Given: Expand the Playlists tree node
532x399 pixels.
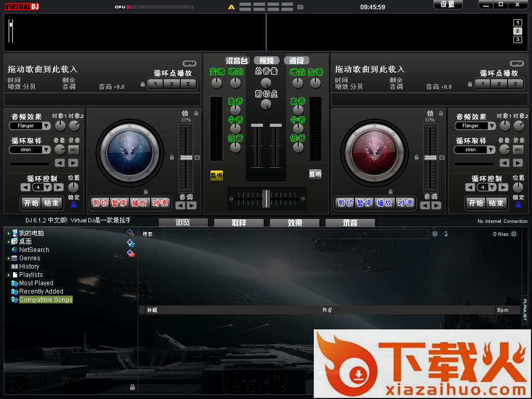Looking at the screenshot, I should [x=8, y=275].
